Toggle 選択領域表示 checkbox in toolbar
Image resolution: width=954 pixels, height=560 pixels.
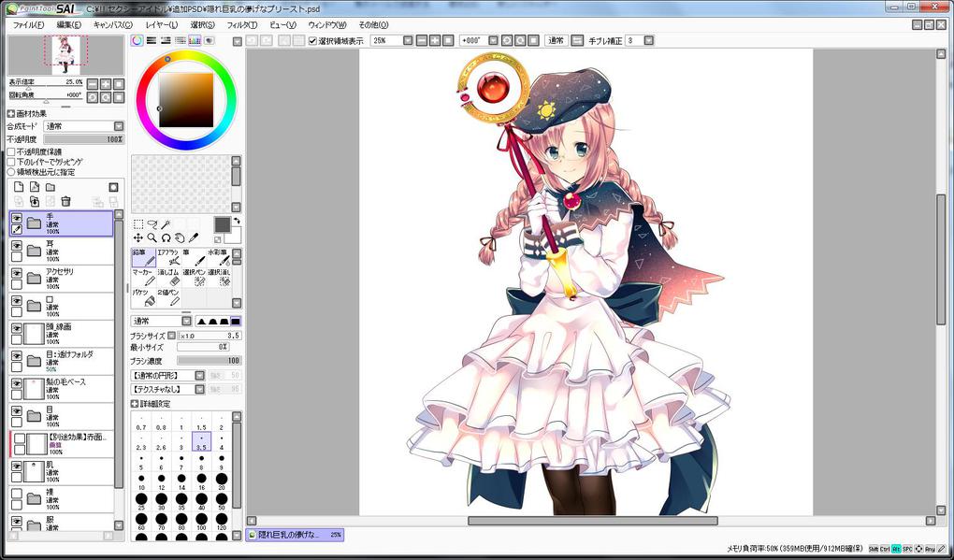click(312, 41)
